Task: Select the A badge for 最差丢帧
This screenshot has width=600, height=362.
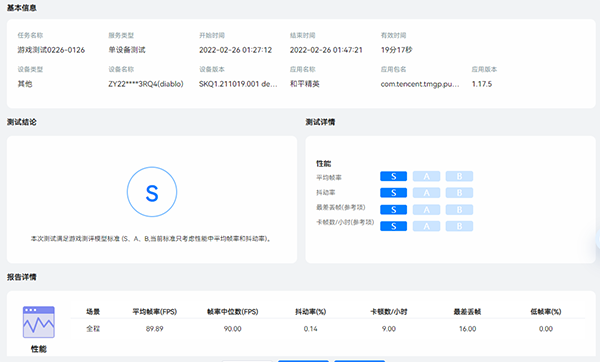Action: tap(426, 209)
